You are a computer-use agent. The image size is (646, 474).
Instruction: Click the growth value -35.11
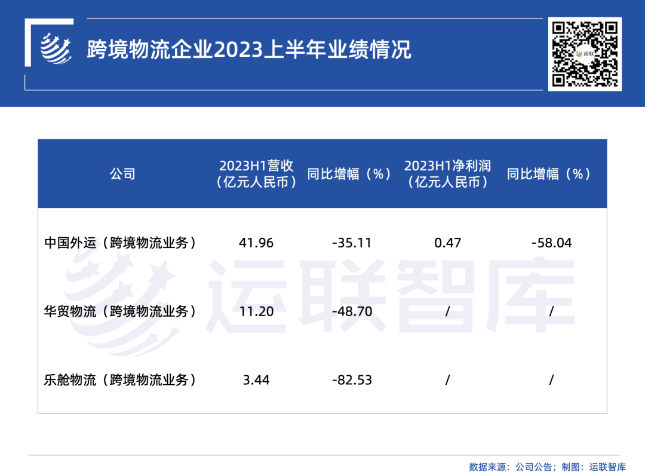click(352, 243)
